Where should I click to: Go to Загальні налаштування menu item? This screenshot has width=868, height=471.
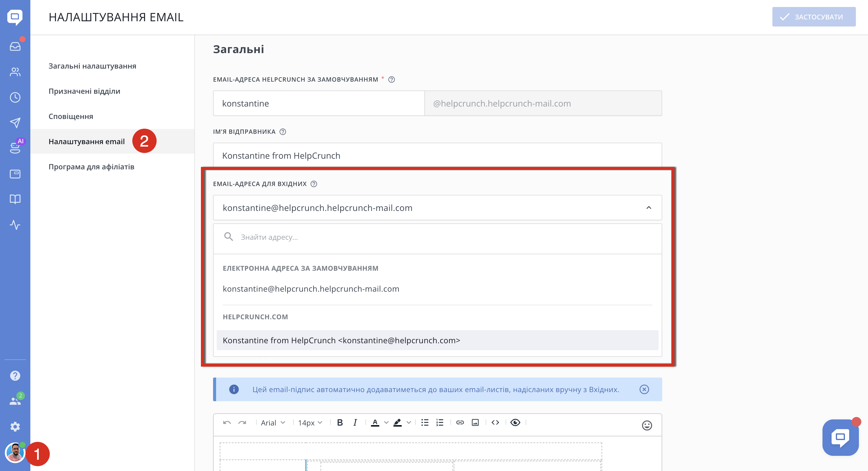coord(92,66)
